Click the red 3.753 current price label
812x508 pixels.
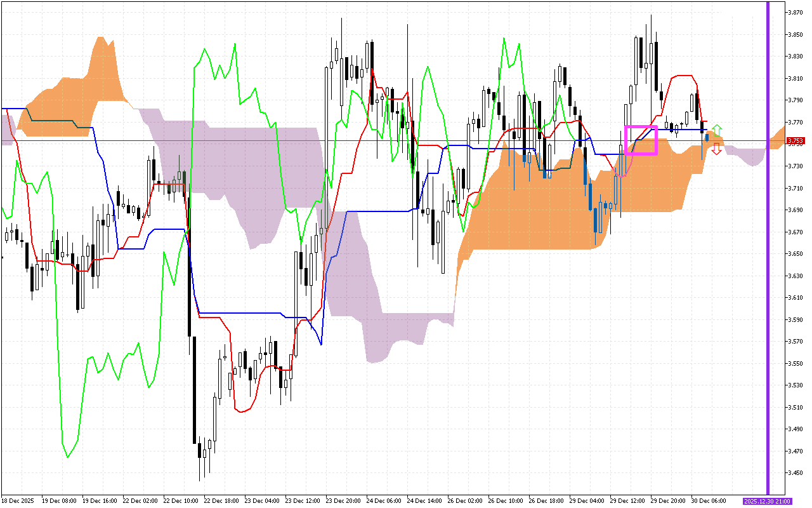tap(795, 140)
